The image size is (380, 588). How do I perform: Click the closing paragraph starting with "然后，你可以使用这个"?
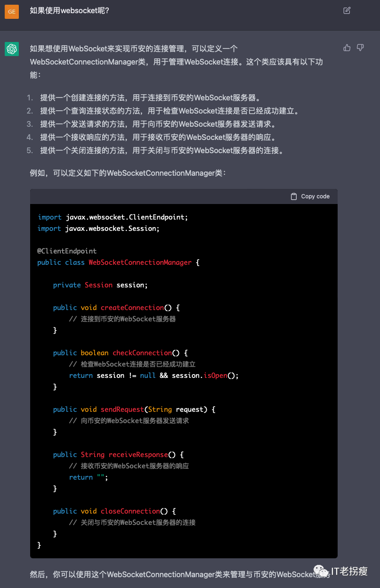click(179, 574)
